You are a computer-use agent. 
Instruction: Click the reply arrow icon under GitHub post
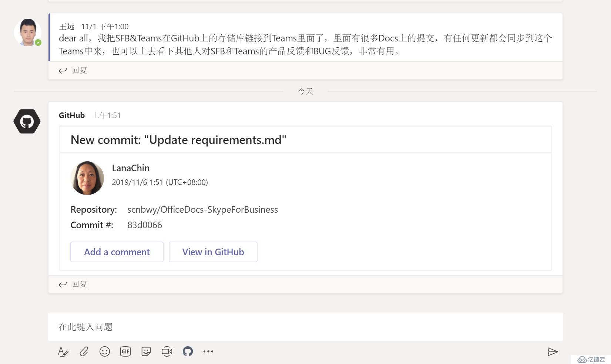(63, 284)
